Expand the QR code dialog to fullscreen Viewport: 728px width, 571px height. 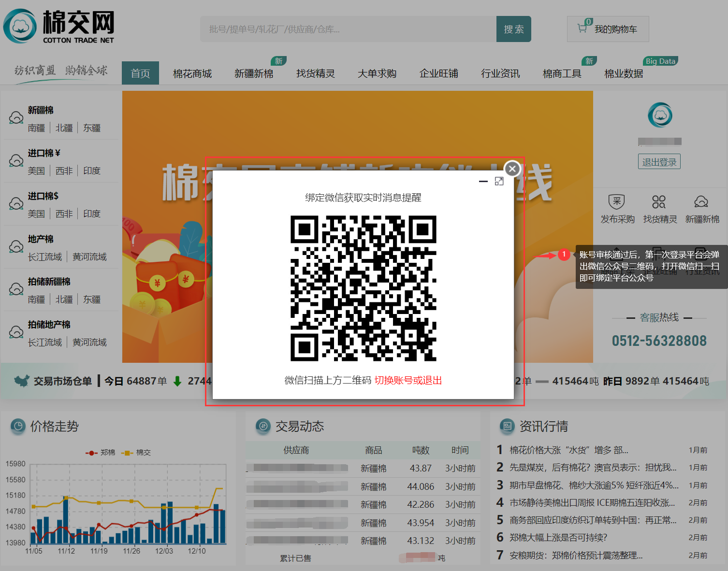click(x=499, y=181)
